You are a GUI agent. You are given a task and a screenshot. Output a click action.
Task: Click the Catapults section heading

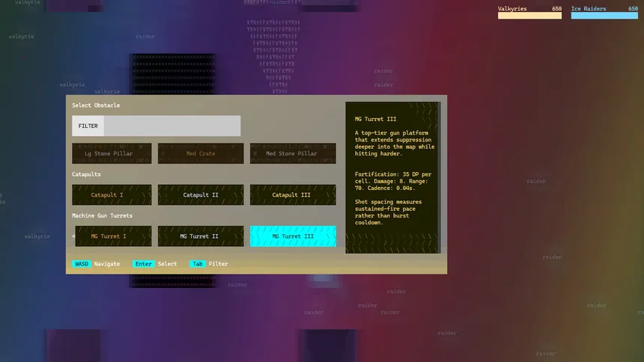coord(86,174)
